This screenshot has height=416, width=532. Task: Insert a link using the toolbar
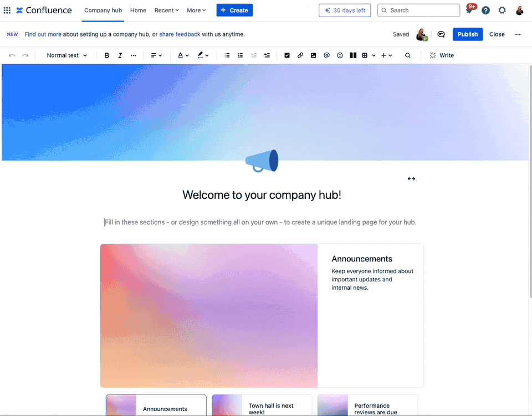point(300,55)
